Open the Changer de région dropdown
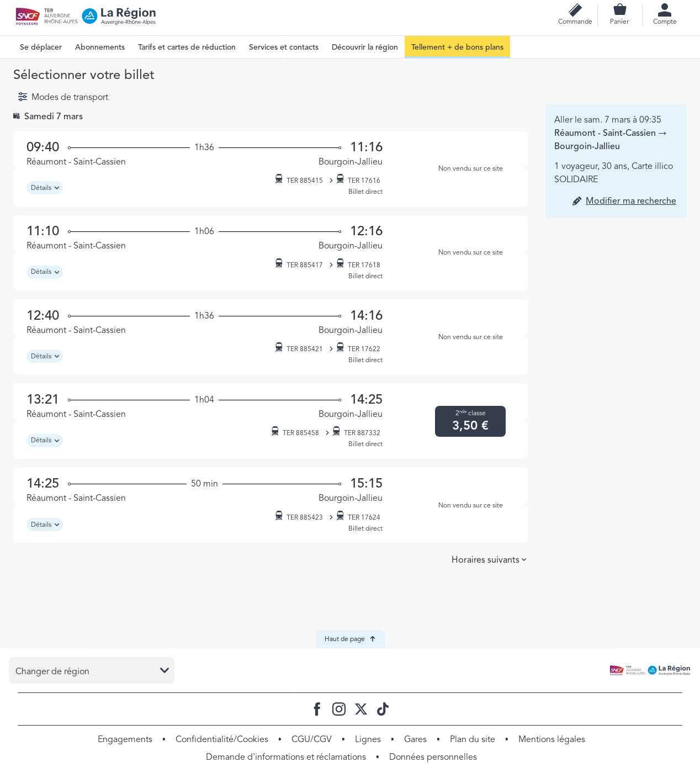The image size is (700, 783). (x=92, y=670)
